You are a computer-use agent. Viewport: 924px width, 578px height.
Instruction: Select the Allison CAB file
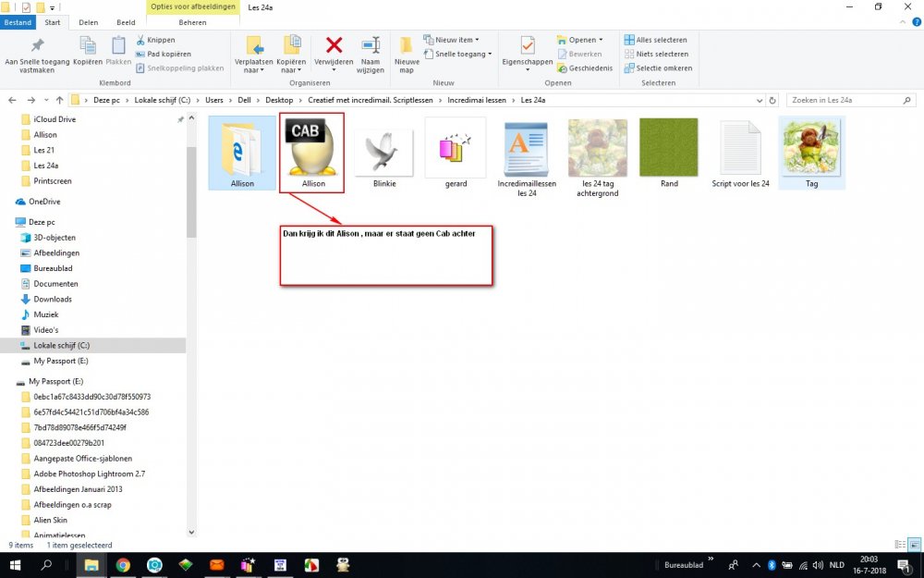312,153
